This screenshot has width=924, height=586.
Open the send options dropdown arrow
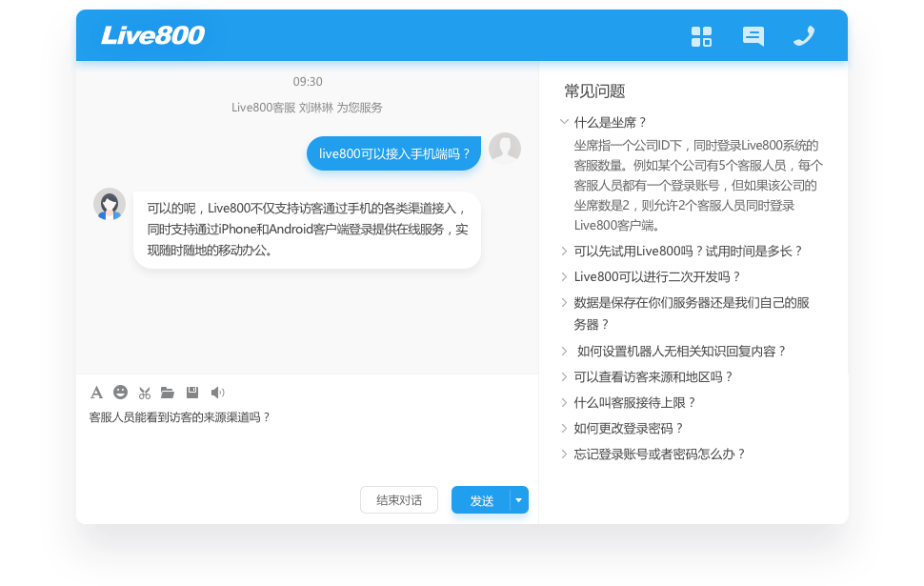(518, 499)
